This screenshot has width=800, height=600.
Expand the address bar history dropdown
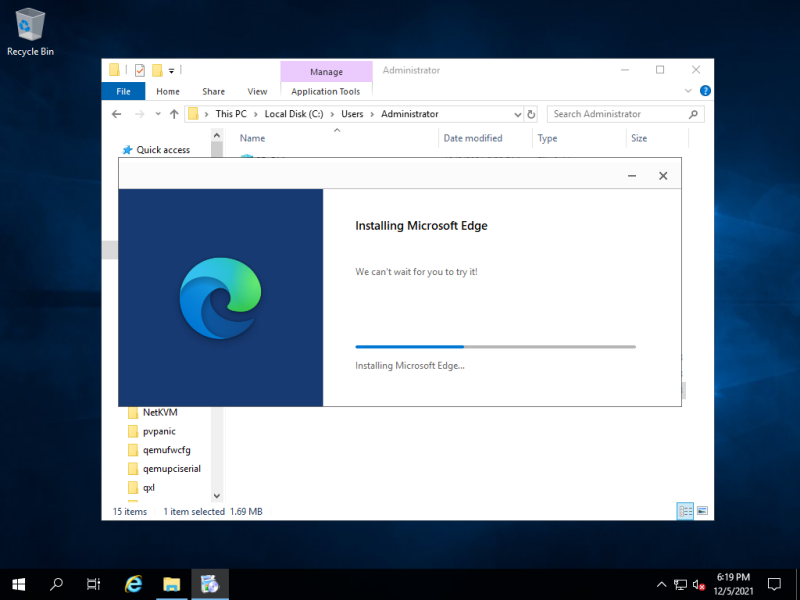pyautogui.click(x=517, y=114)
